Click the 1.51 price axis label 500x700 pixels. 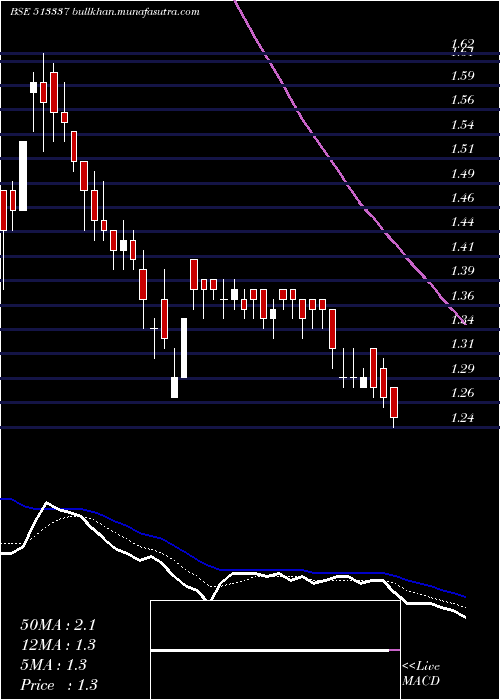click(x=462, y=148)
